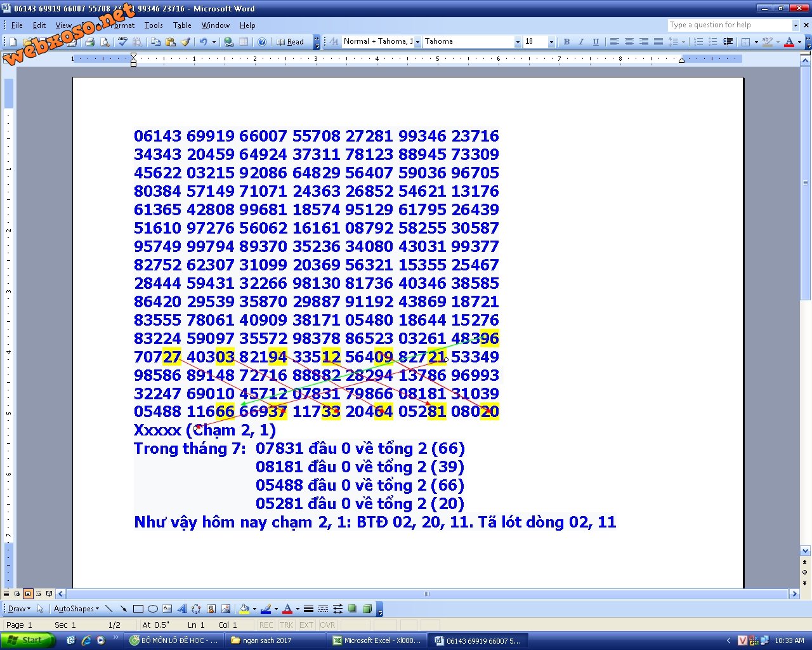Insert Hyperlink from standard toolbar
Image resolution: width=812 pixels, height=650 pixels.
pos(228,42)
